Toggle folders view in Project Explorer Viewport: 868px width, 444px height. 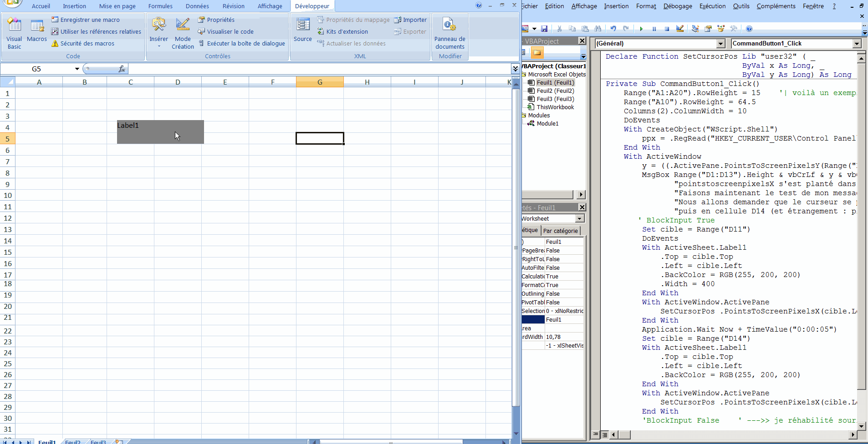[537, 53]
